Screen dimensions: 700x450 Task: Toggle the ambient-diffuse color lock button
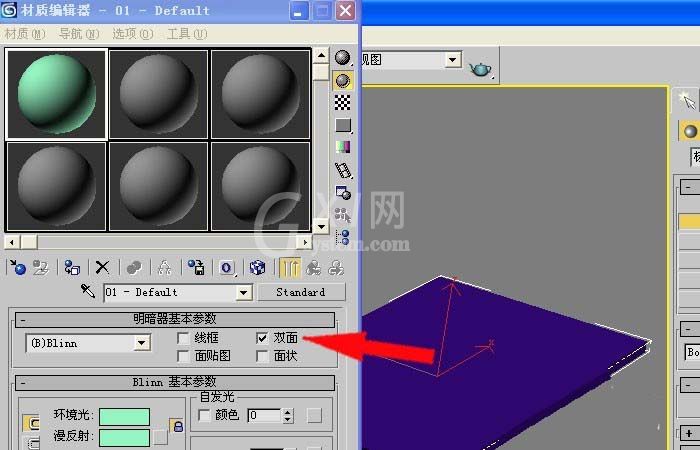177,426
